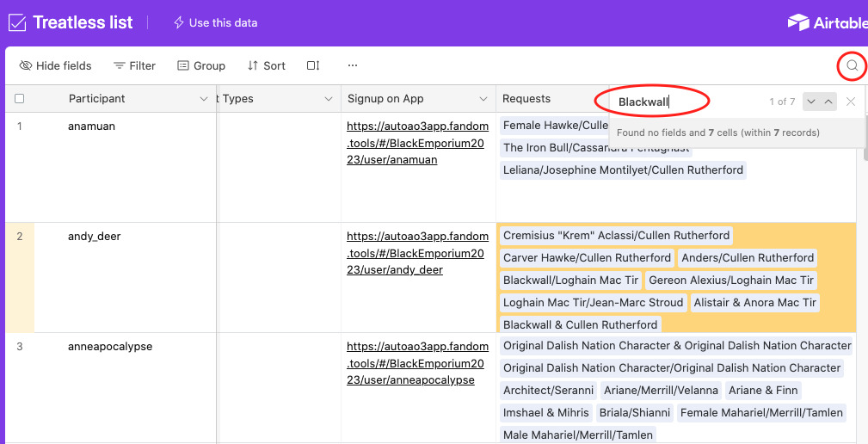
Task: Click Imshael & Mihris tag
Action: click(545, 412)
